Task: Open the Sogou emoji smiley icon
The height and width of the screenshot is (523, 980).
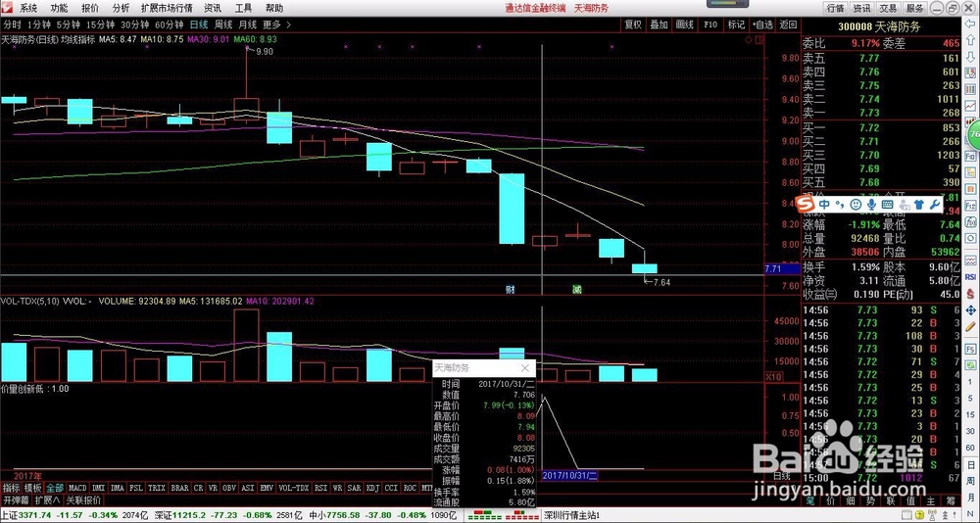Action: (x=856, y=205)
